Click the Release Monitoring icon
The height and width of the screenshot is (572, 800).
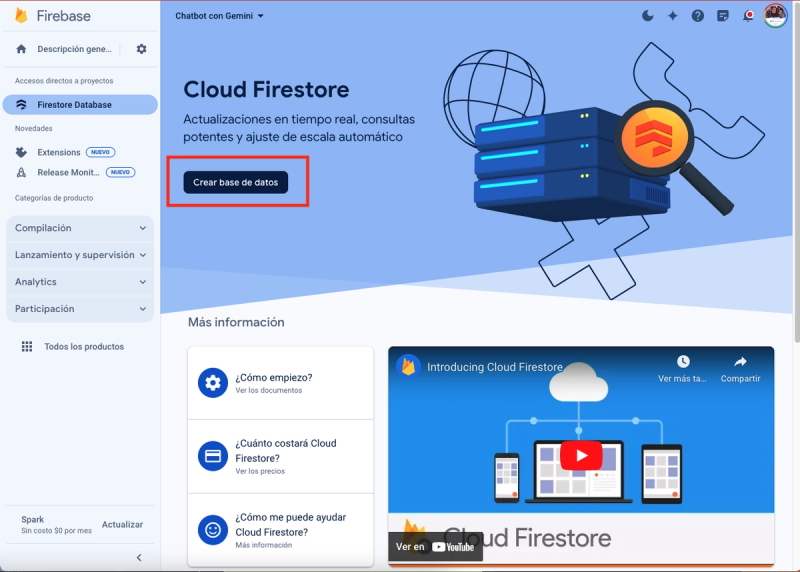(x=21, y=172)
